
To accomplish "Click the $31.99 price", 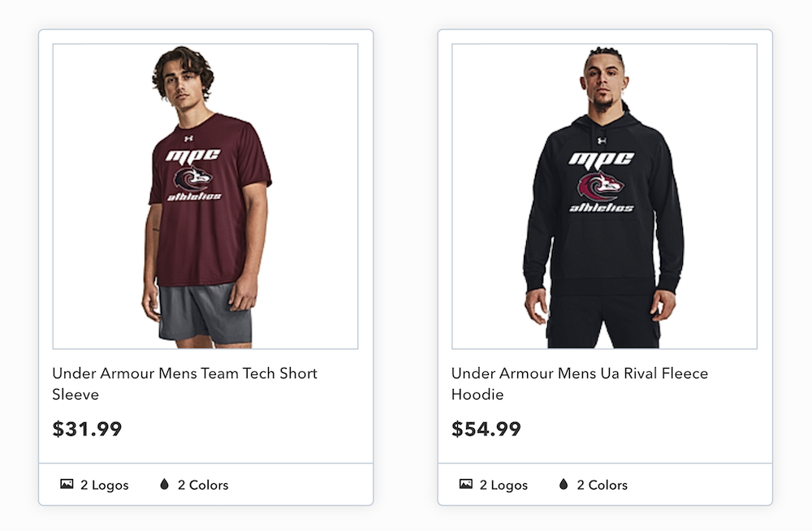I will pyautogui.click(x=87, y=429).
